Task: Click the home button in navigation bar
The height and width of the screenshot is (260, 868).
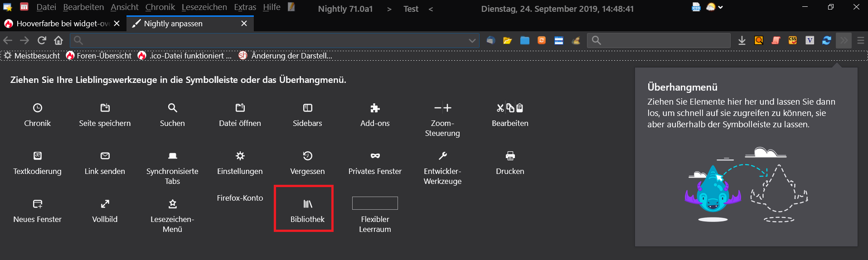Action: click(58, 40)
